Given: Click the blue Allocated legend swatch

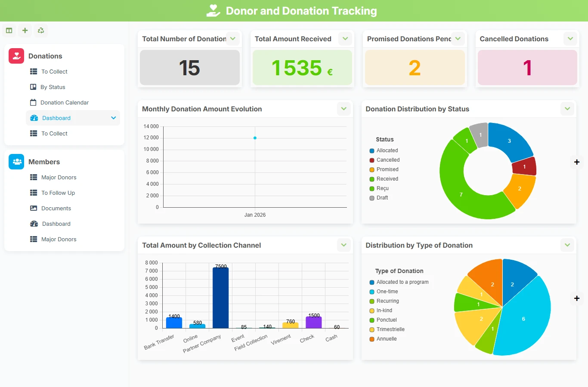Looking at the screenshot, I should (x=372, y=151).
